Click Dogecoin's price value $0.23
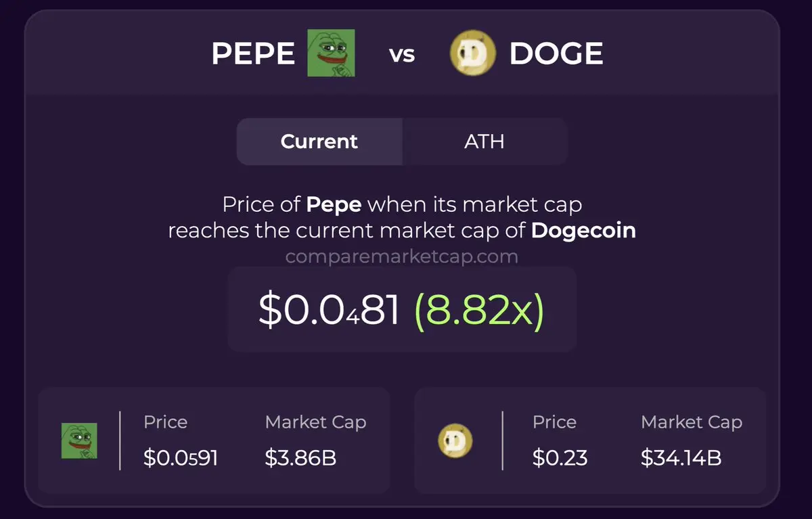This screenshot has height=519, width=812. tap(560, 458)
